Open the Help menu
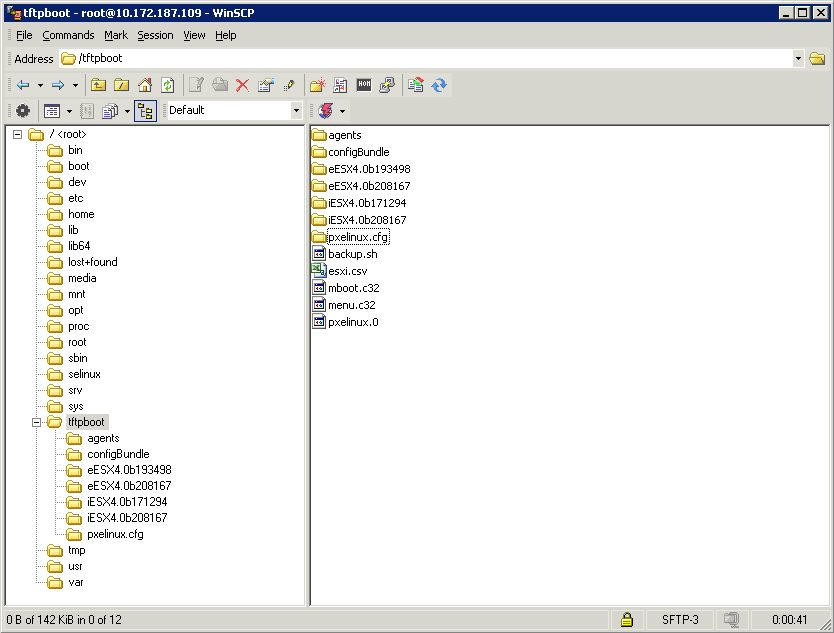This screenshot has width=834, height=633. 226,35
